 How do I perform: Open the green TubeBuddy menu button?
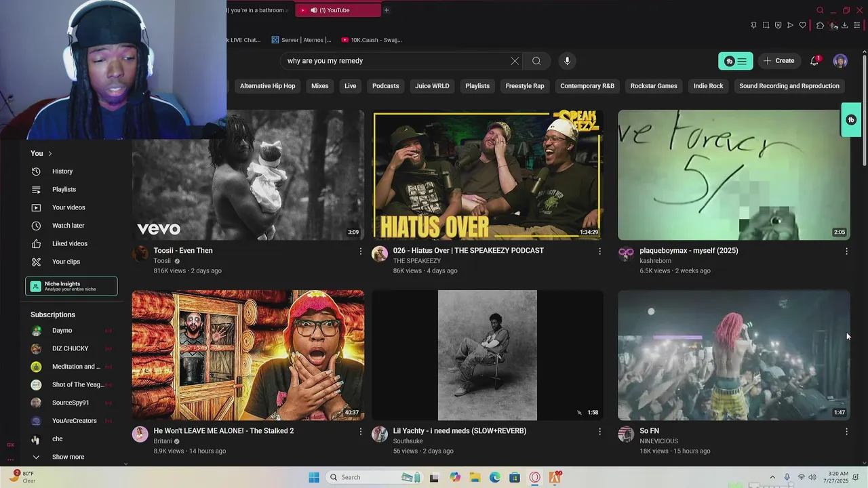pyautogui.click(x=735, y=61)
